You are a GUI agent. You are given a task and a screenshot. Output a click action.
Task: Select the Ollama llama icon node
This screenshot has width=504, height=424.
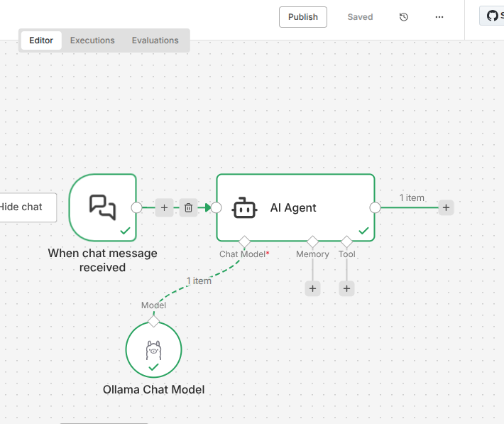coord(153,349)
